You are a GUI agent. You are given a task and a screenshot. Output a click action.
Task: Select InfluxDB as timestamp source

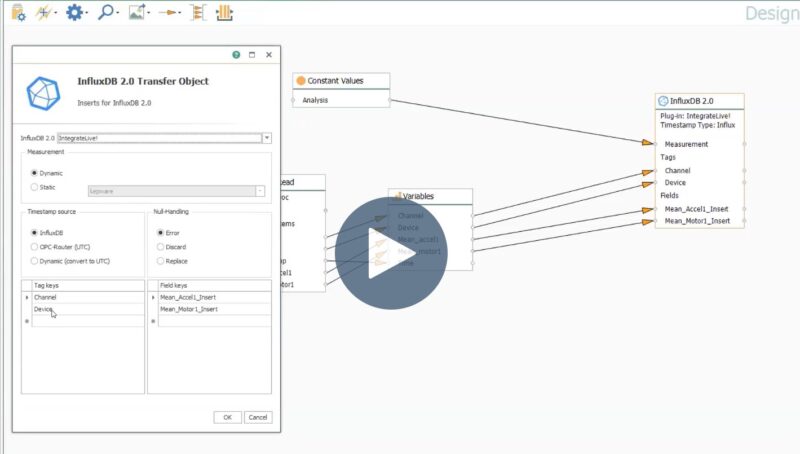tap(34, 233)
